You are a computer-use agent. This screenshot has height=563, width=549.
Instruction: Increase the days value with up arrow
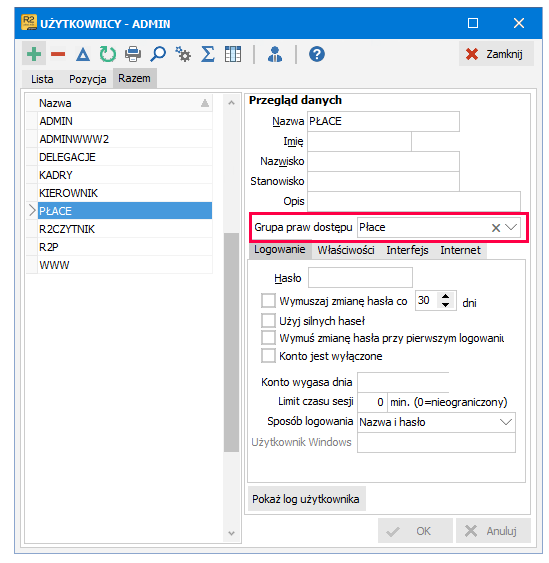(x=445, y=297)
